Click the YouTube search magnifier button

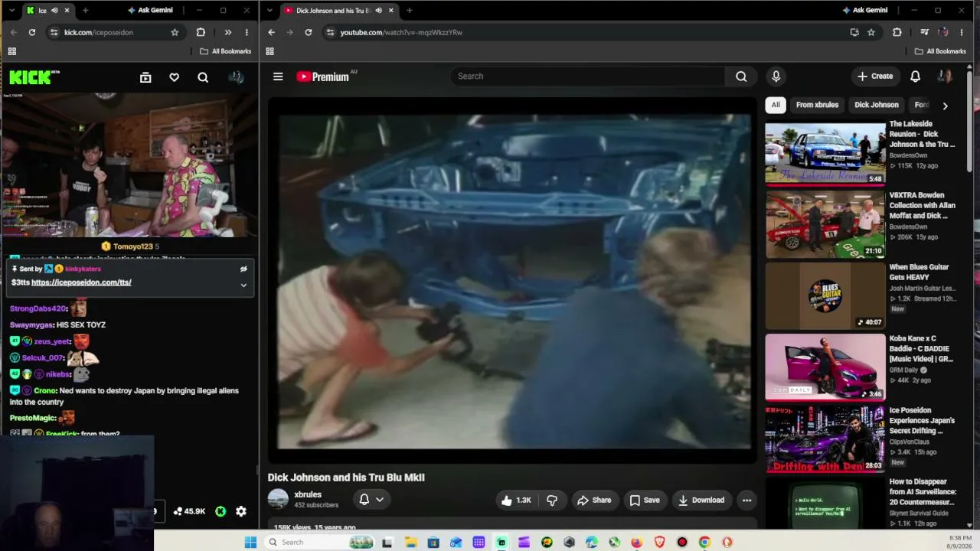[741, 77]
